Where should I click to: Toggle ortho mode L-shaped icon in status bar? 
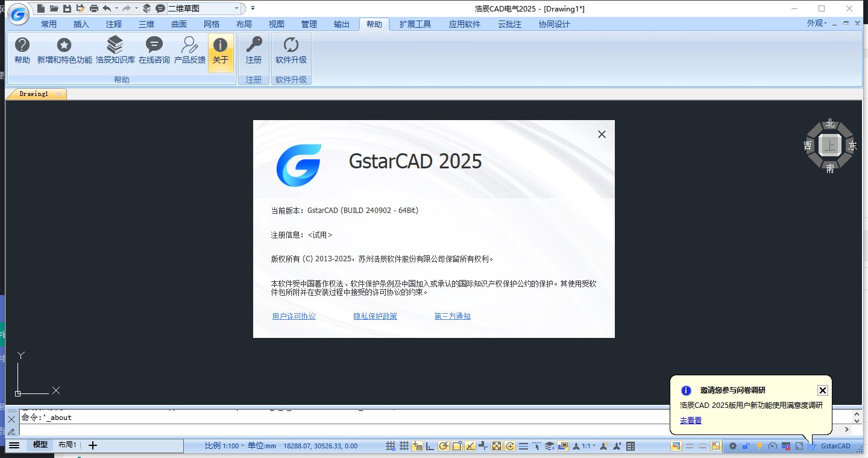(x=430, y=446)
